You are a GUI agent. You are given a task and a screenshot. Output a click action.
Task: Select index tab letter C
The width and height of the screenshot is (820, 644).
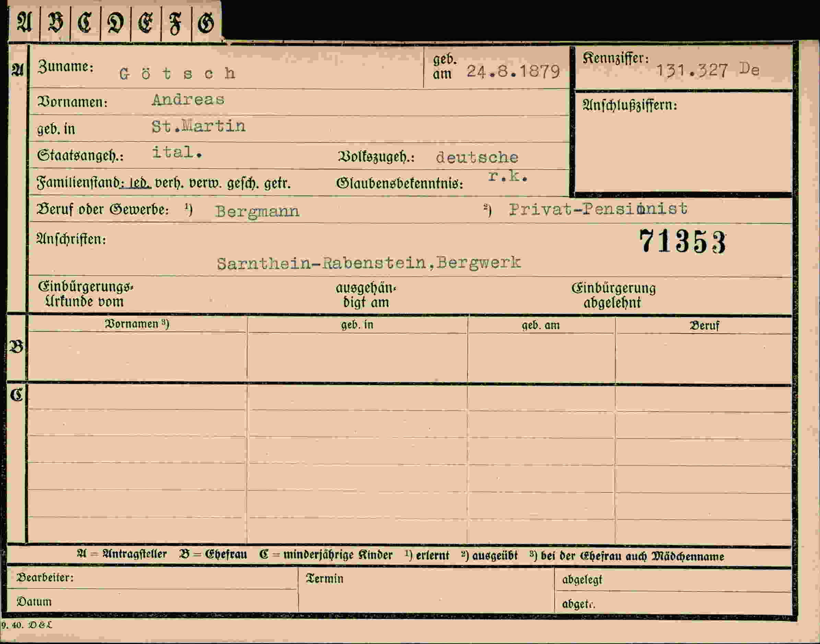[x=85, y=23]
